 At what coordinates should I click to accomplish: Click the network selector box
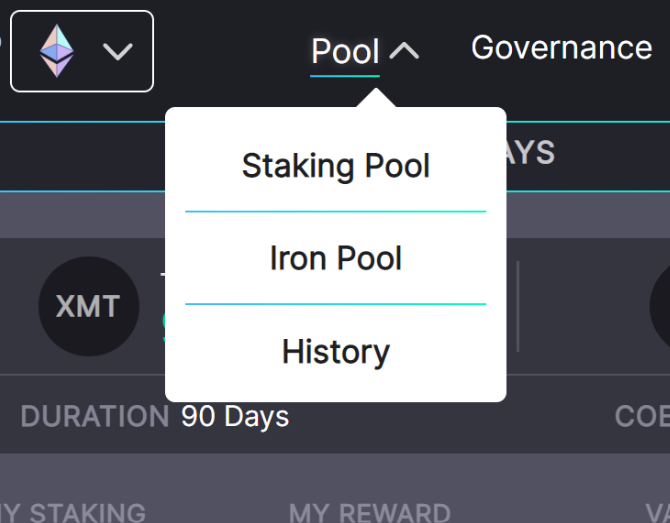[82, 51]
